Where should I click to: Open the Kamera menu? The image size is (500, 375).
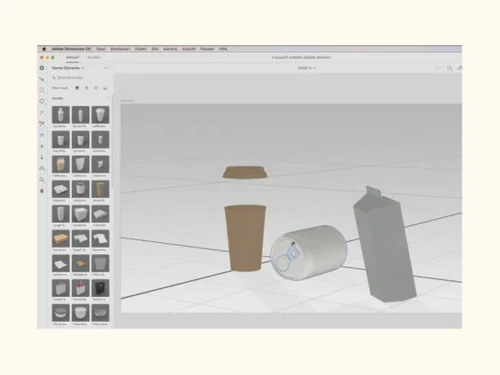coord(170,49)
